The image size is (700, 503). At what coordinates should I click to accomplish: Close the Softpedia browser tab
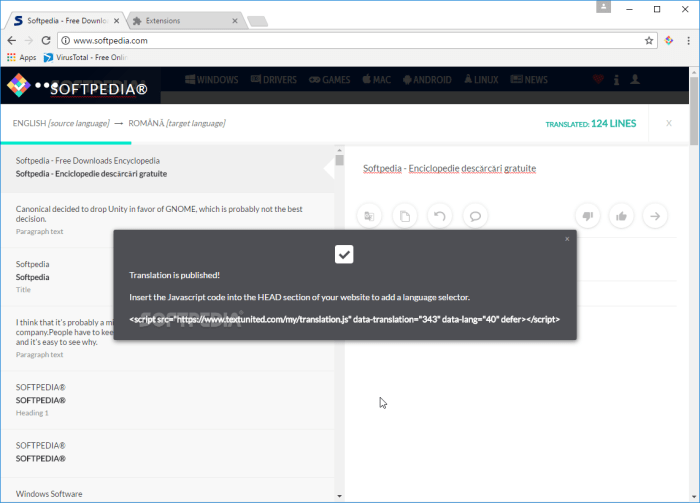(116, 21)
